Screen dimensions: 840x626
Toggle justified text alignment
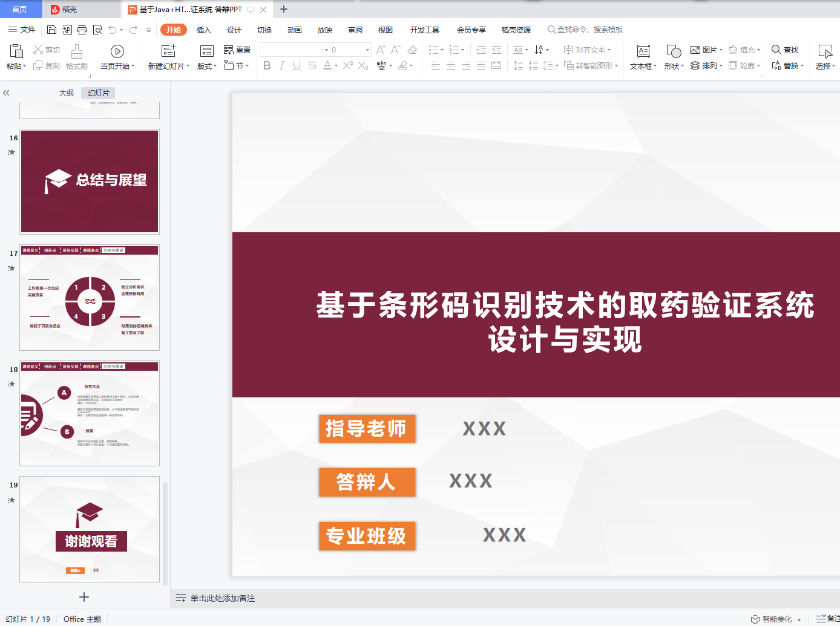(481, 65)
